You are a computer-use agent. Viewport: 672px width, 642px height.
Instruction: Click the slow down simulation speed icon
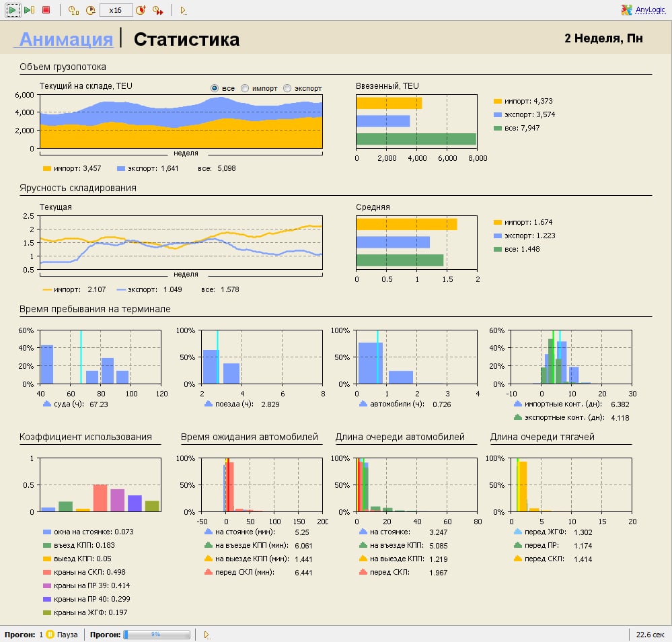[90, 10]
